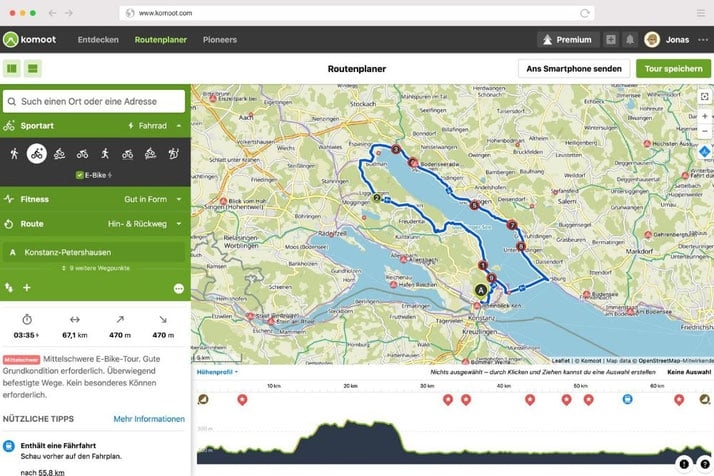Click start marker A on the map
The height and width of the screenshot is (476, 714).
[480, 290]
